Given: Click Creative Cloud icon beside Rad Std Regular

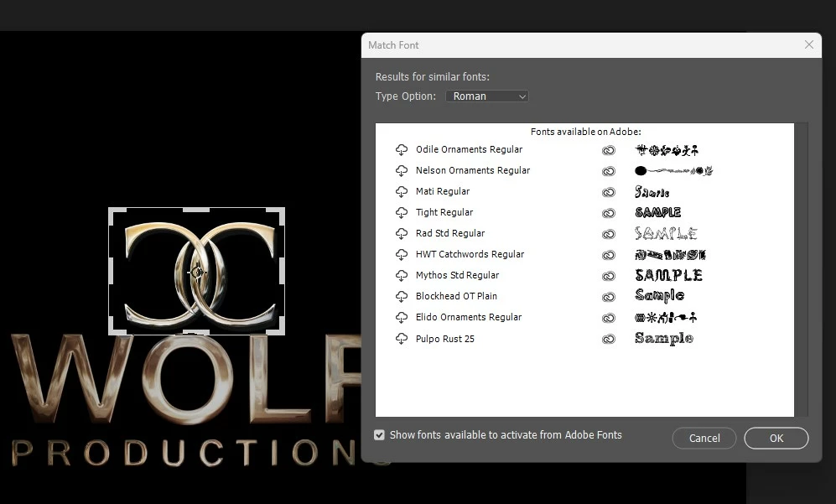Looking at the screenshot, I should coord(608,234).
